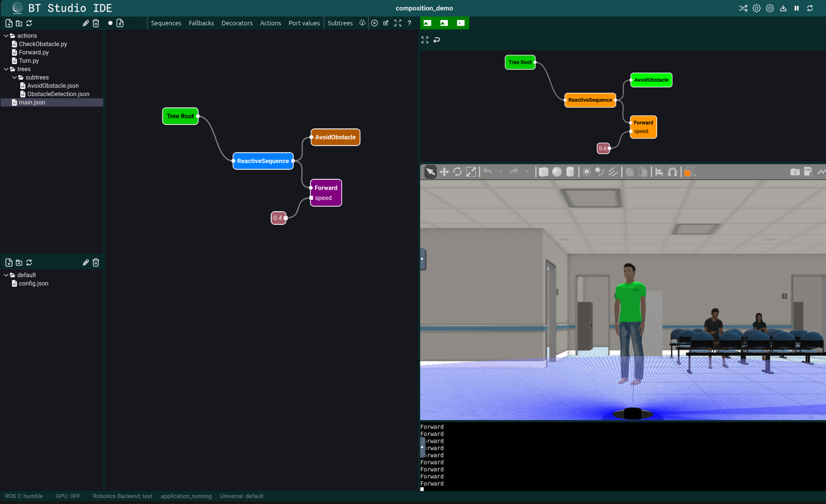Click the return arrow icon in the tree monitor panel
Screen dimensions: 826x504
(437, 40)
